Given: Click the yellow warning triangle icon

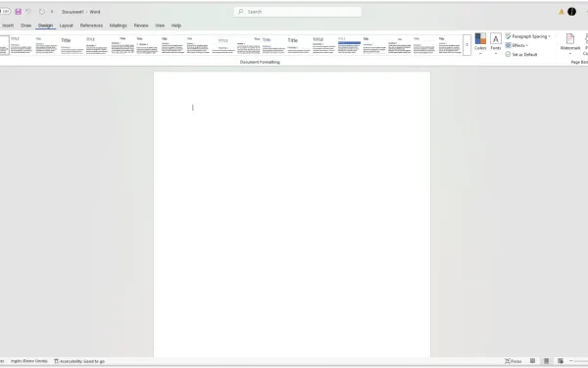Looking at the screenshot, I should [561, 12].
